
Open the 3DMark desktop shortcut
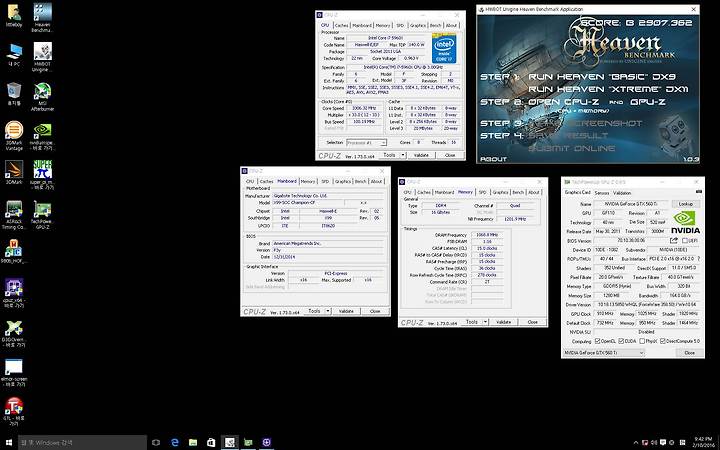14,173
